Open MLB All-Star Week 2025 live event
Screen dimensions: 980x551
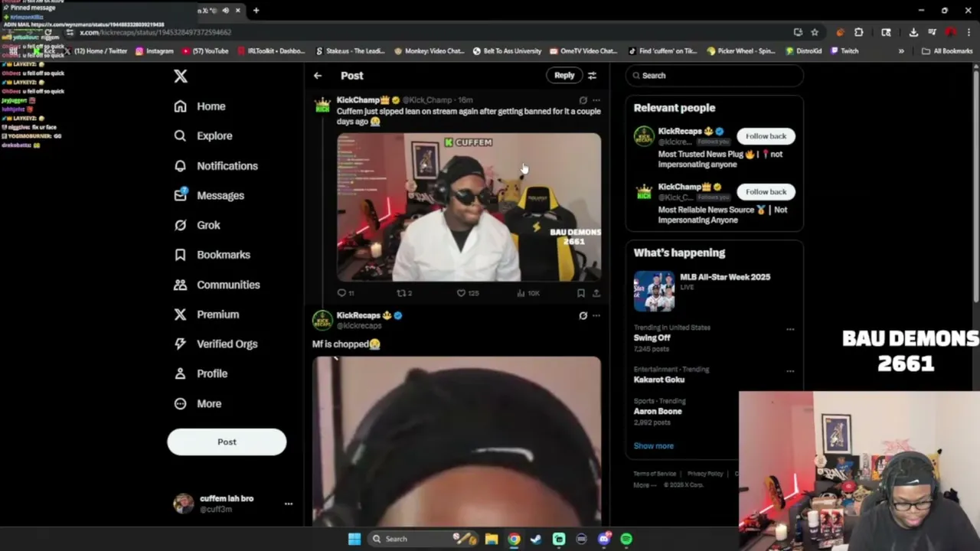[x=714, y=291]
